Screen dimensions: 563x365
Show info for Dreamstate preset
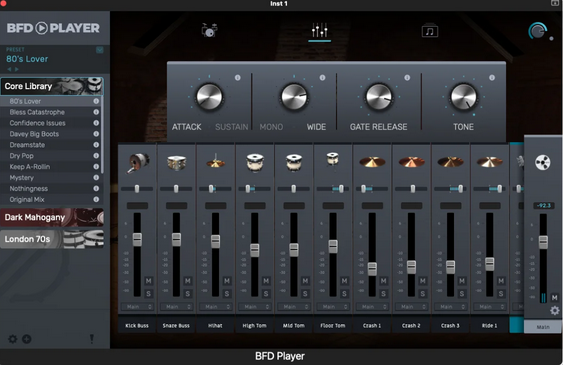(x=96, y=145)
